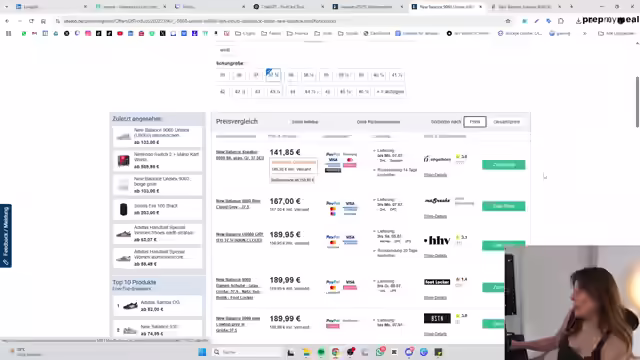Click the vertical page scrollbar
This screenshot has height=360, width=640.
coord(637,102)
